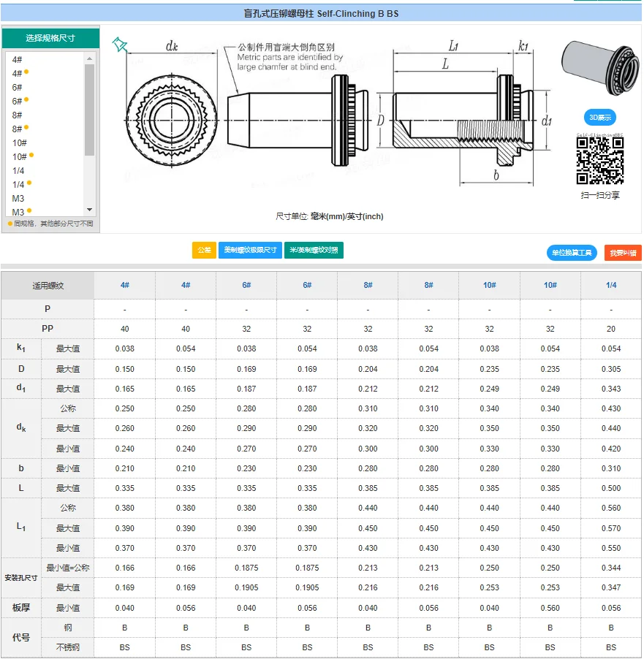Screen dimensions: 644x659
Task: Select the plain 4# size without dot
Action: (x=17, y=59)
